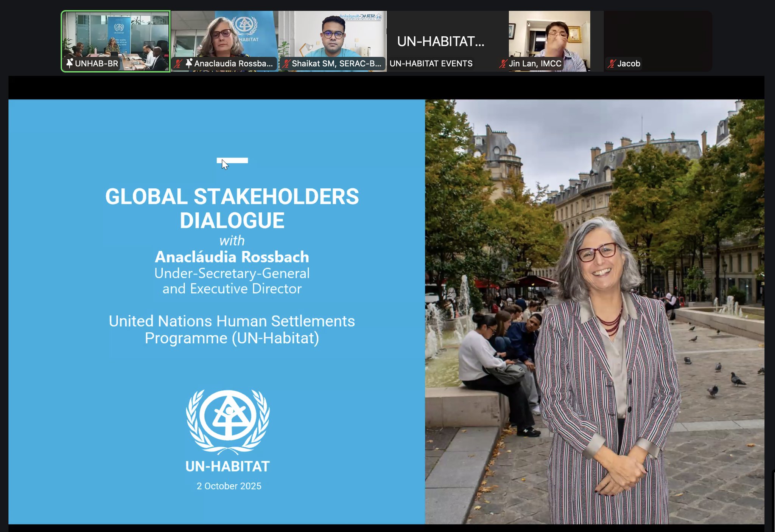
Task: Click the white bar above slide title
Action: coord(238,160)
